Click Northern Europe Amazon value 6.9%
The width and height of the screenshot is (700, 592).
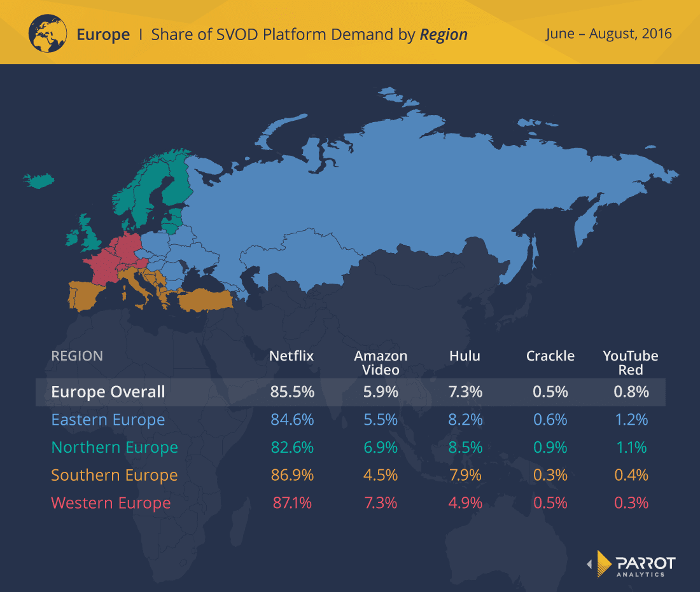point(381,448)
